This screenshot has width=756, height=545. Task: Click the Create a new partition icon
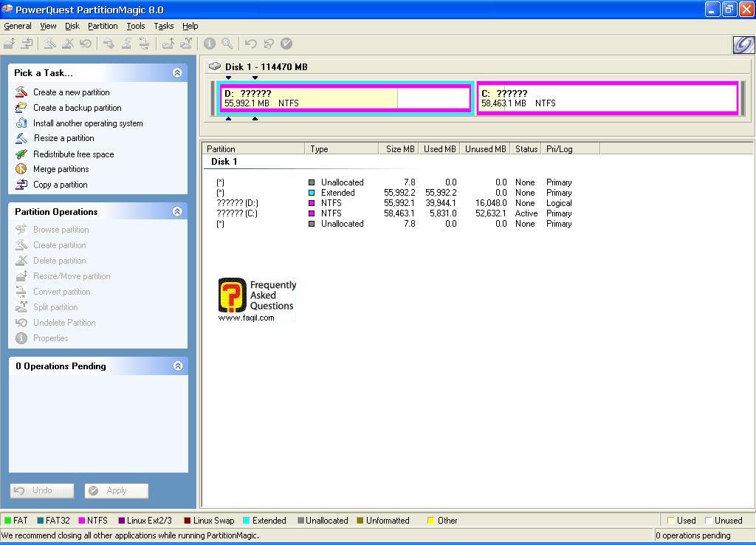pyautogui.click(x=21, y=92)
